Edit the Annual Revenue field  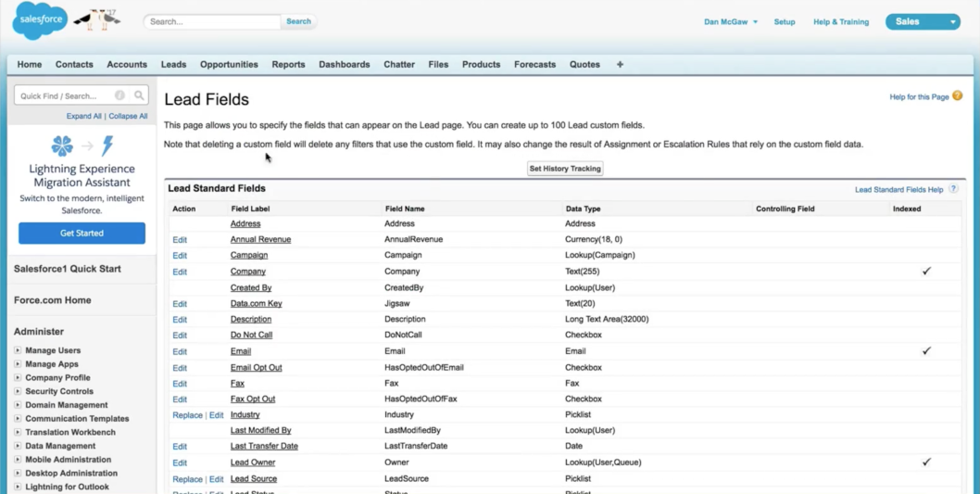[x=180, y=239]
